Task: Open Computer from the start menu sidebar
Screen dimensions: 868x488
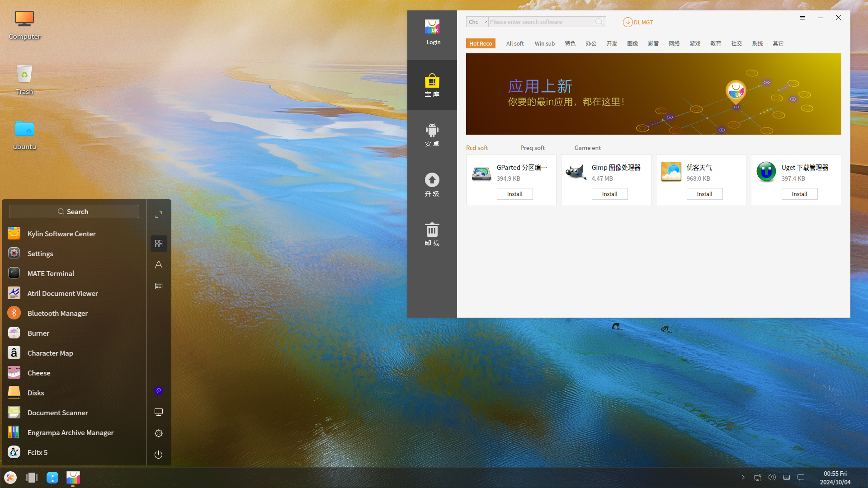Action: click(159, 412)
